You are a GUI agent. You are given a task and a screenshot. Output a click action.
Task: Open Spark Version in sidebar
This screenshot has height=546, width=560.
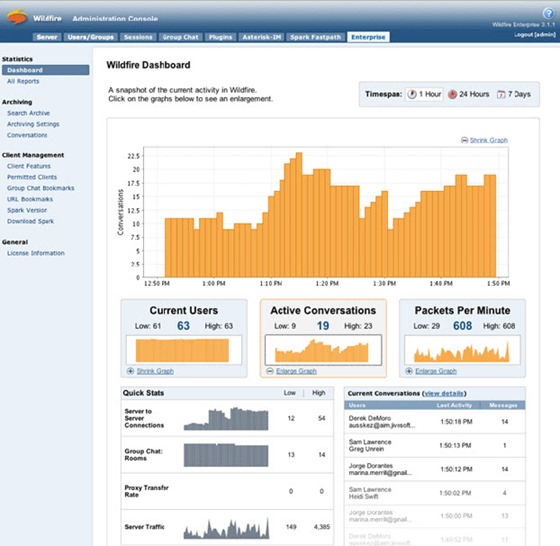pos(27,210)
